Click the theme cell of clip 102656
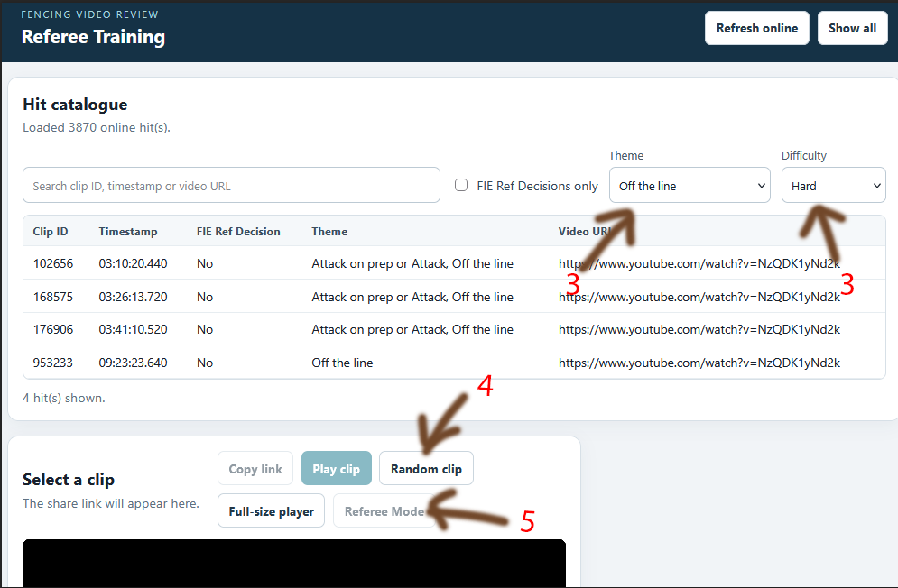898x588 pixels. (x=412, y=263)
